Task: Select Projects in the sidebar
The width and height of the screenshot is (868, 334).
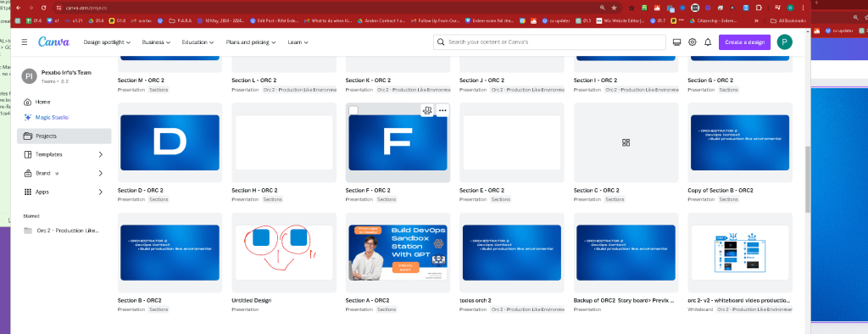Action: [x=64, y=136]
